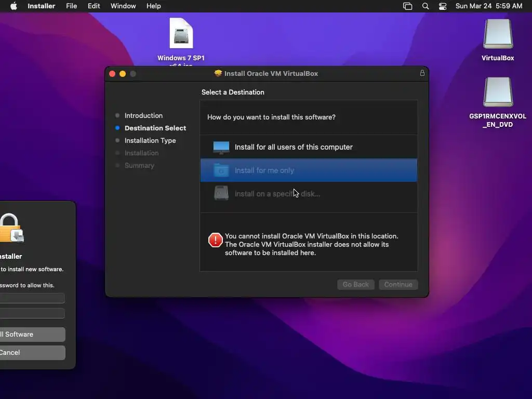Open Control Center in menu bar
This screenshot has height=399, width=532.
(x=443, y=6)
